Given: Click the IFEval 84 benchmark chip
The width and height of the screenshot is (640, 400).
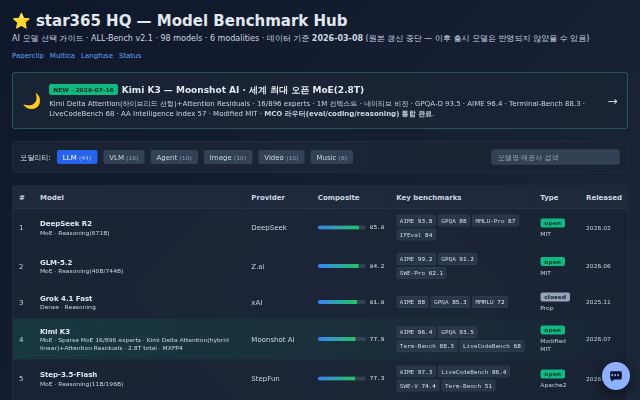Looking at the screenshot, I should tap(416, 235).
